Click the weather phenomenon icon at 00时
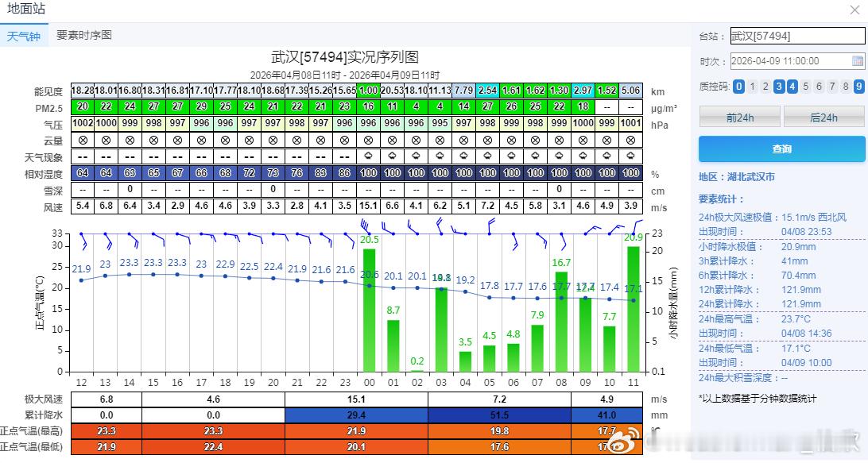 [x=367, y=156]
